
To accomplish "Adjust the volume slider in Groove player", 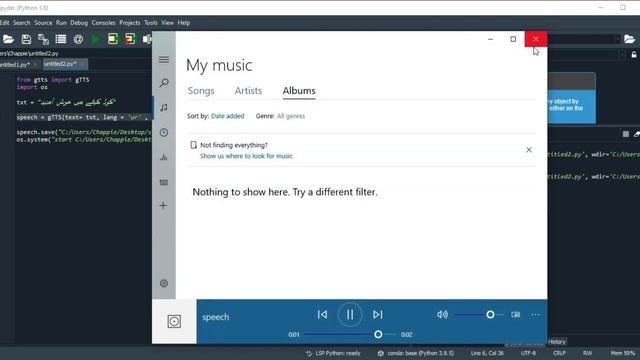I will tap(479, 314).
